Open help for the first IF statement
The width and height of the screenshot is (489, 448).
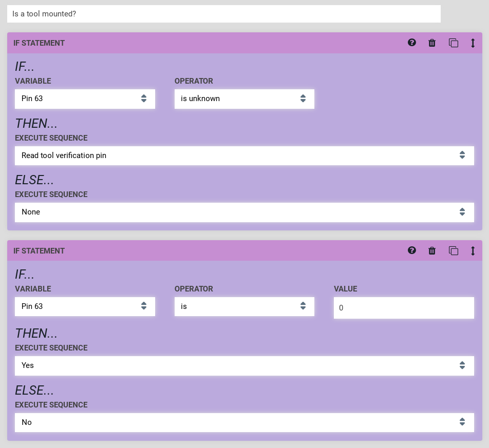pyautogui.click(x=412, y=43)
